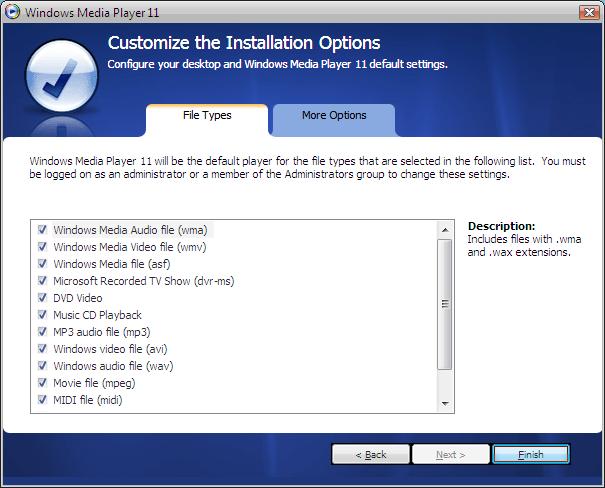Close the Windows Media Player 11 window
This screenshot has width=605, height=488.
[x=589, y=12]
